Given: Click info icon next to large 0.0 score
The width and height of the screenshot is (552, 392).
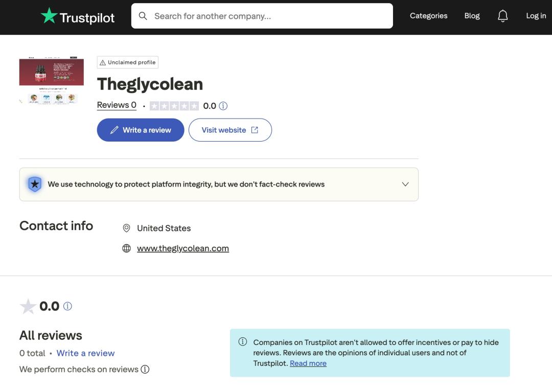Looking at the screenshot, I should point(67,306).
